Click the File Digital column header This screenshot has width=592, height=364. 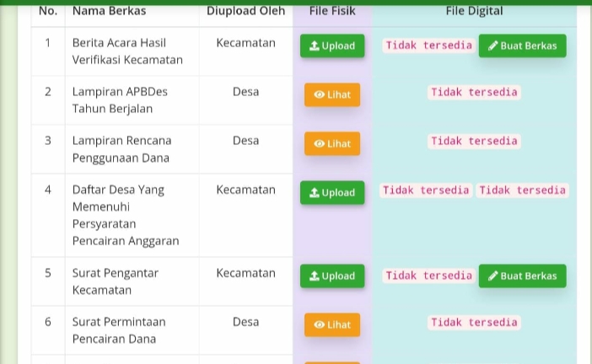click(474, 11)
